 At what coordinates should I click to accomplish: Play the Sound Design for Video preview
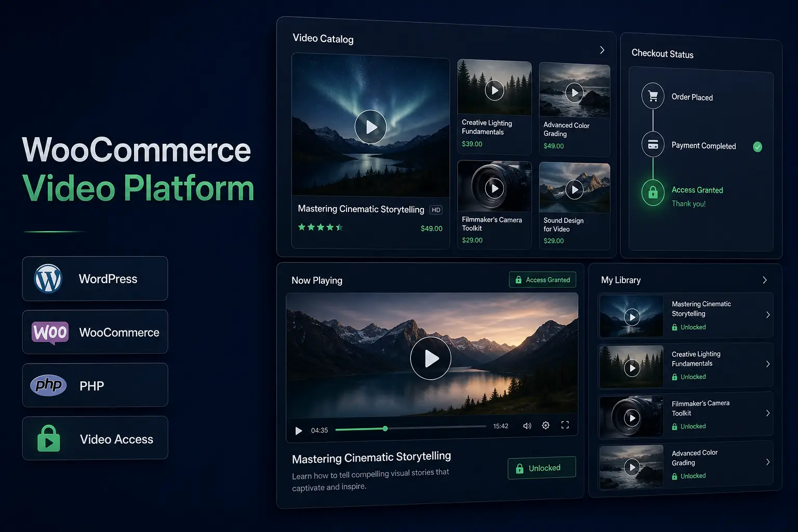574,190
